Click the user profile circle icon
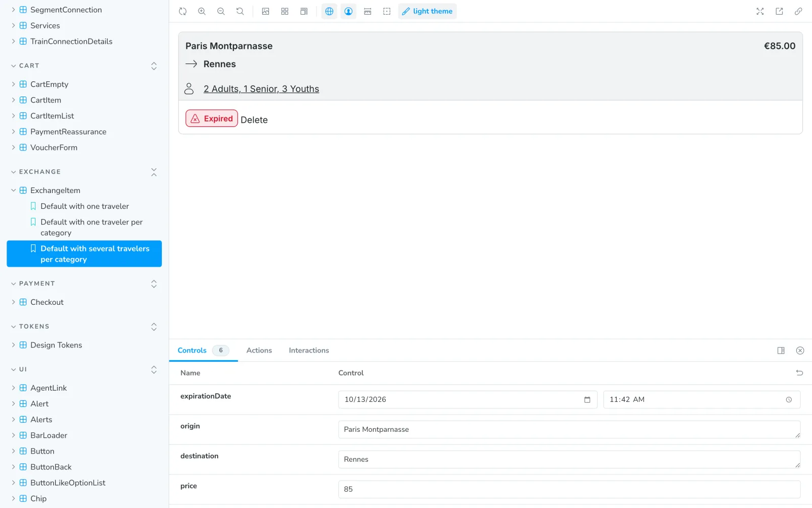812x508 pixels. coord(349,11)
